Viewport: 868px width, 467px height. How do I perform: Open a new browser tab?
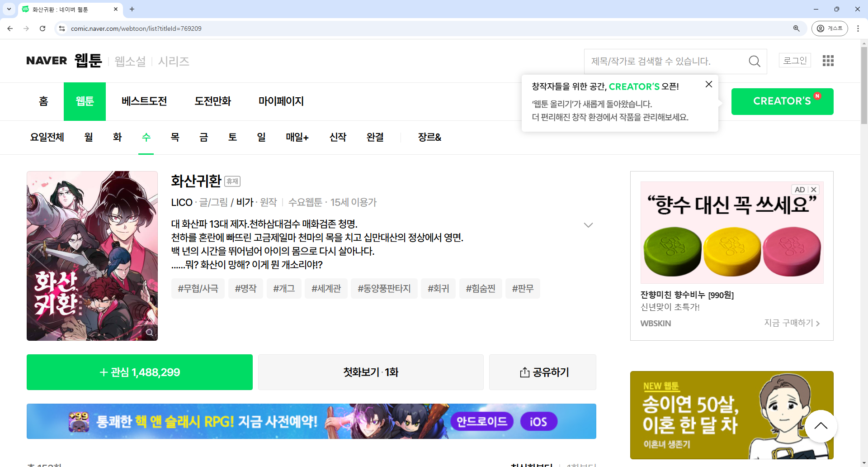click(x=132, y=9)
